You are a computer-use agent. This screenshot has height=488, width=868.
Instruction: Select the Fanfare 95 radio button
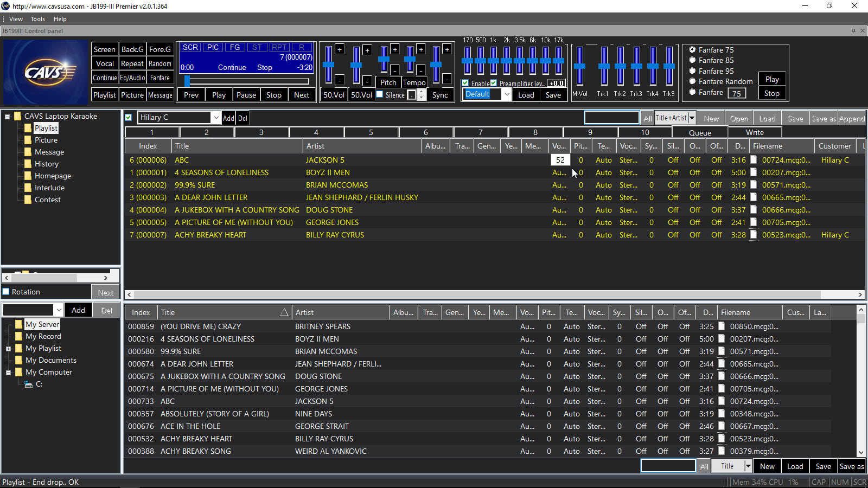(x=692, y=71)
